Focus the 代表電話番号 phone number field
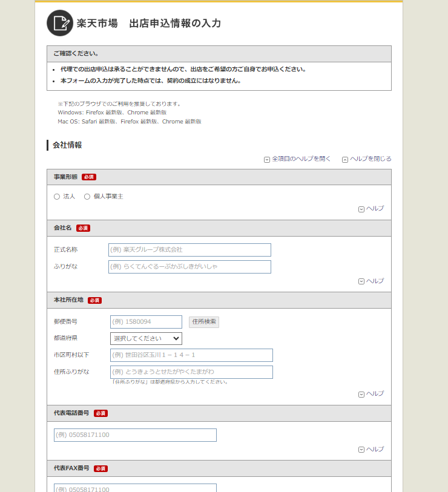The image size is (448, 492). (x=136, y=435)
